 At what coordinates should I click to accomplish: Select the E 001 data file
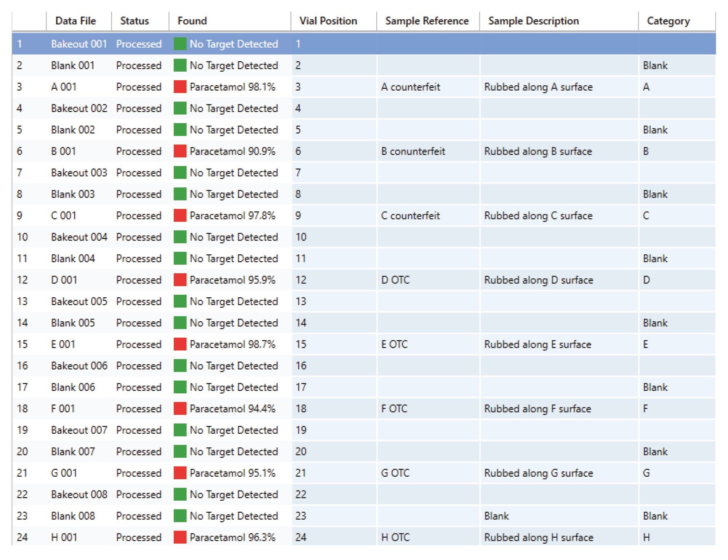tap(63, 345)
